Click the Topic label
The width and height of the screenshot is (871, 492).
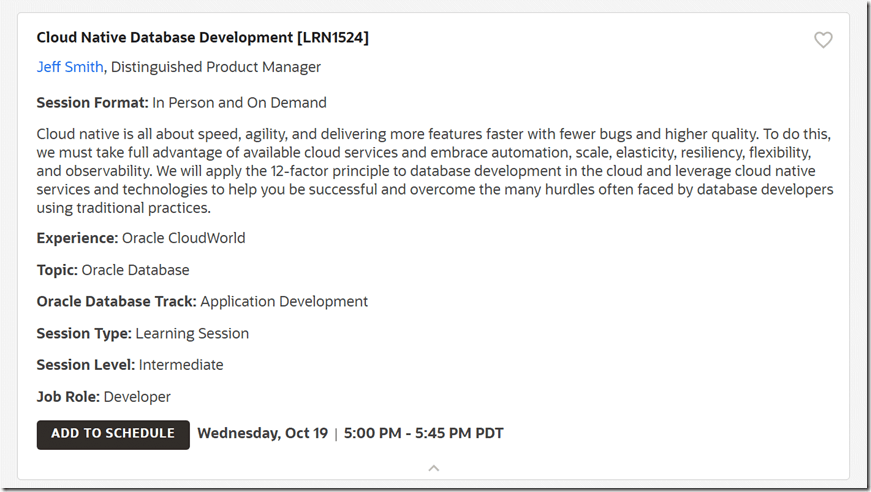57,270
